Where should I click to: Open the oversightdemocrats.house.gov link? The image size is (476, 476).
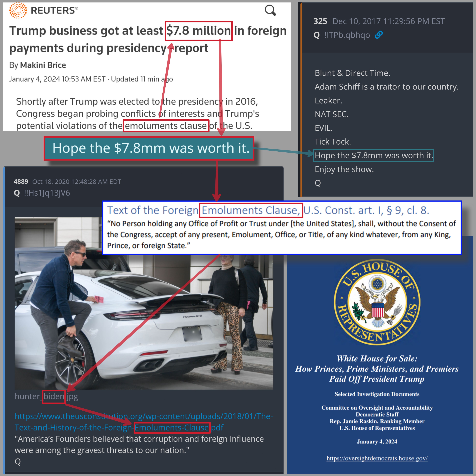coord(377,458)
